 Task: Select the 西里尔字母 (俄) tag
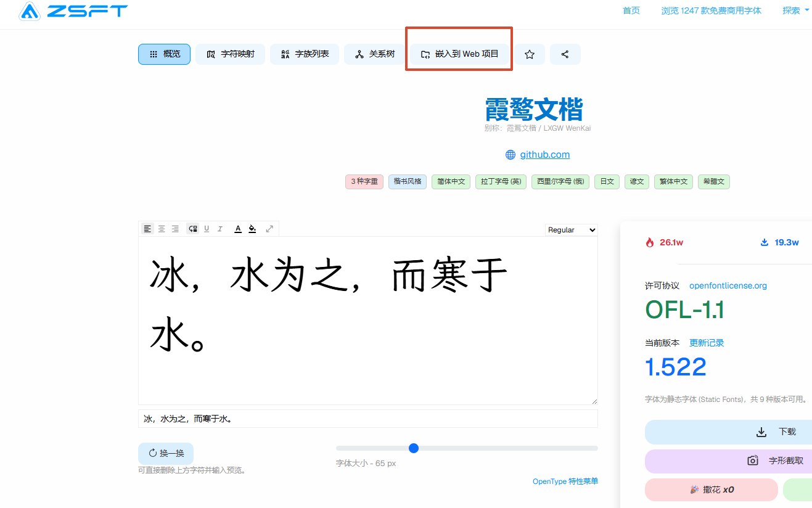tap(560, 182)
